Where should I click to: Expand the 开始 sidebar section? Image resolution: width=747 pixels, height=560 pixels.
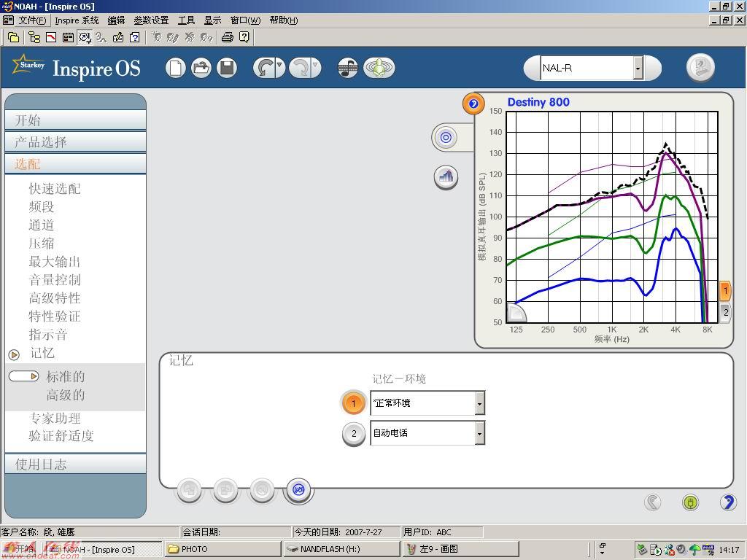[x=75, y=120]
